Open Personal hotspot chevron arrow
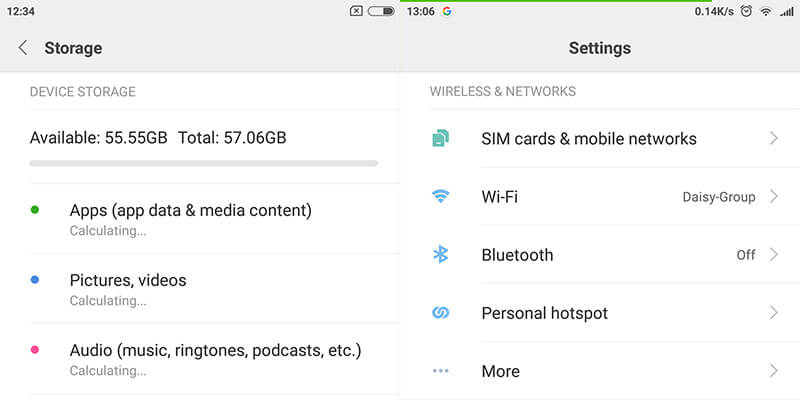800x400 pixels. click(x=774, y=313)
